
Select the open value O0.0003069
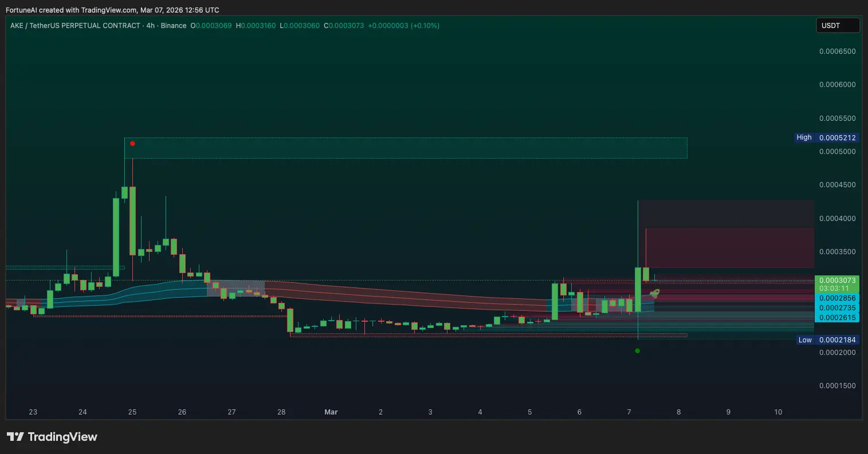pyautogui.click(x=211, y=26)
